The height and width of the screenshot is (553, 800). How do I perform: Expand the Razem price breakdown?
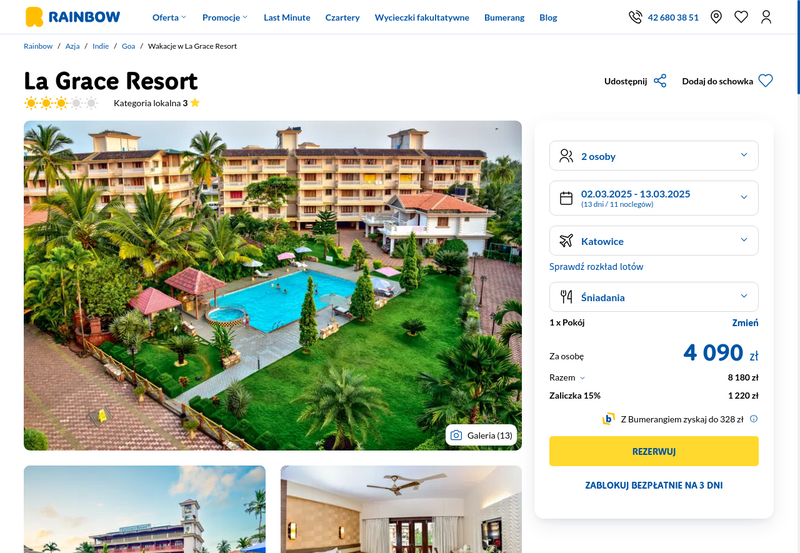tap(567, 378)
